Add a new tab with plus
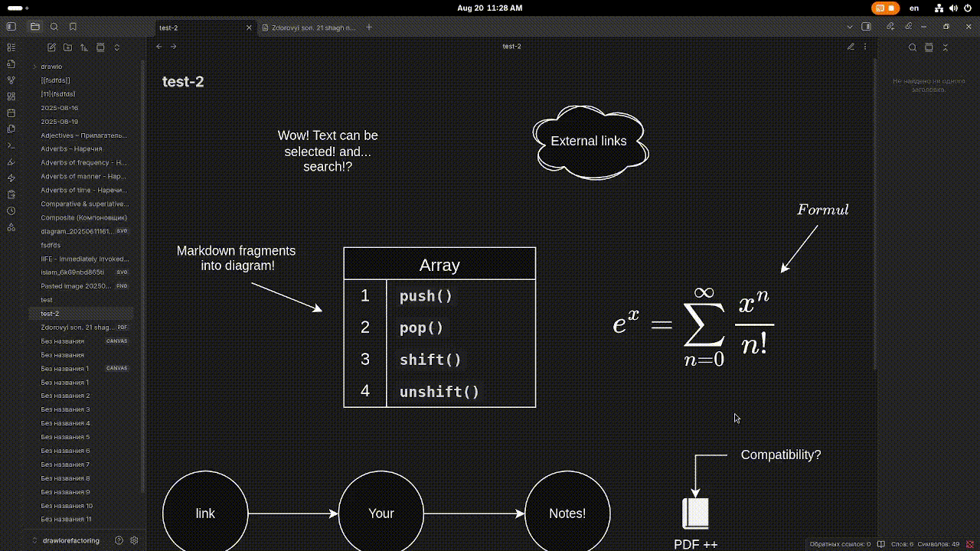 (369, 27)
